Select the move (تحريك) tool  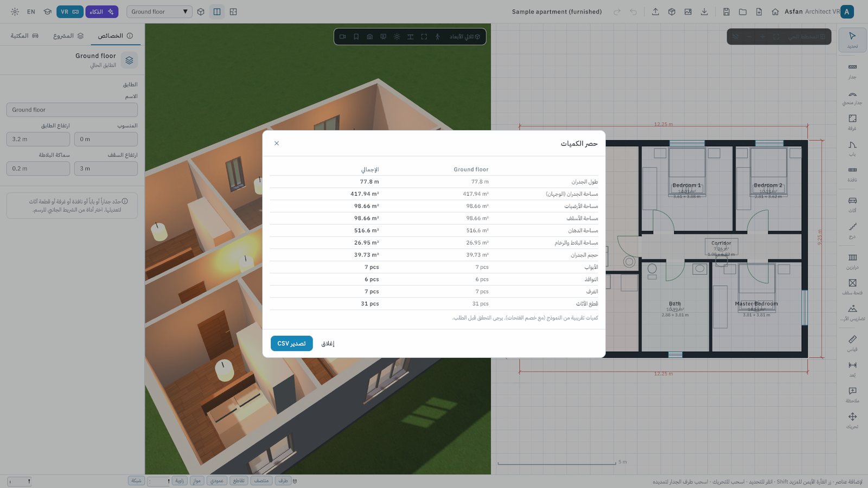tap(852, 421)
